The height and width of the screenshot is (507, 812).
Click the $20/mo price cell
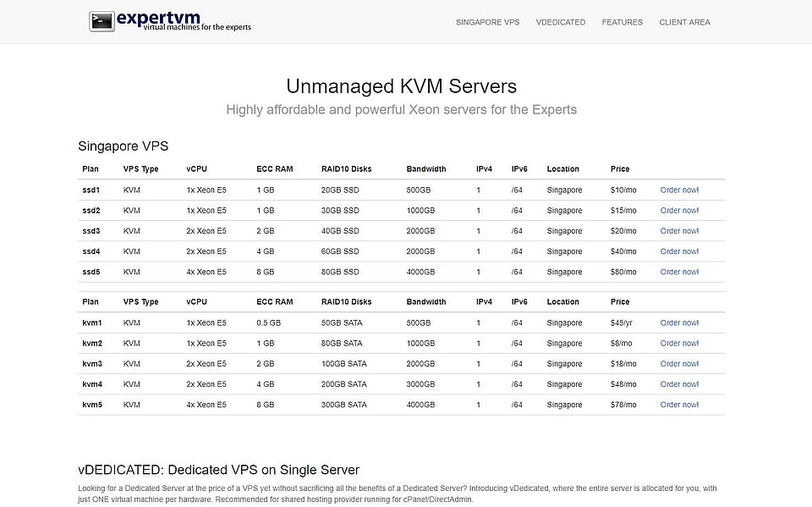tap(623, 231)
